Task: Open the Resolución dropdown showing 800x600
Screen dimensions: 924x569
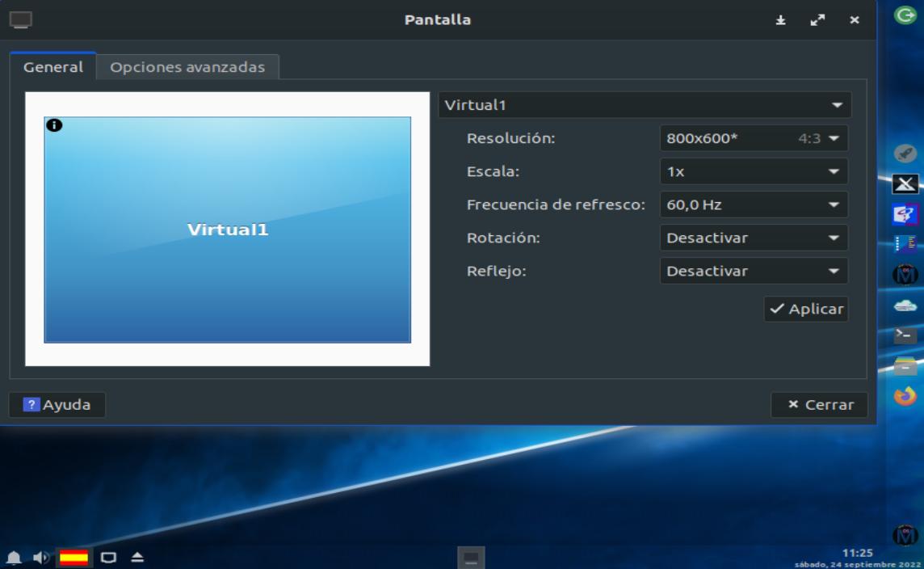Action: (x=754, y=138)
